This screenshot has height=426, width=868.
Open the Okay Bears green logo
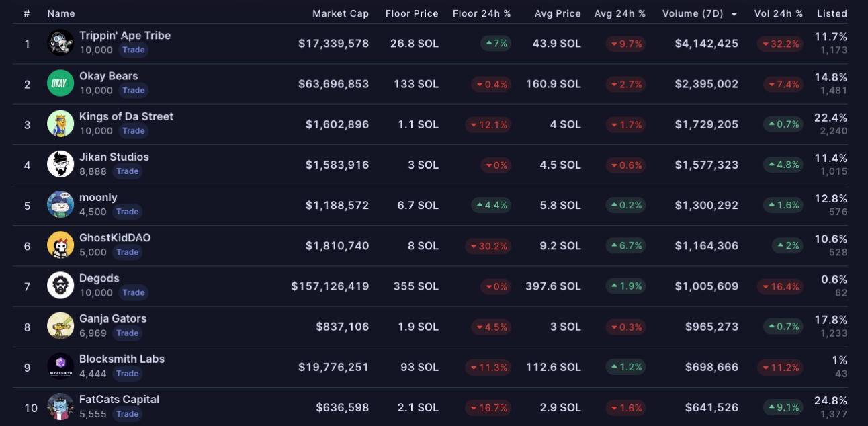click(x=60, y=83)
